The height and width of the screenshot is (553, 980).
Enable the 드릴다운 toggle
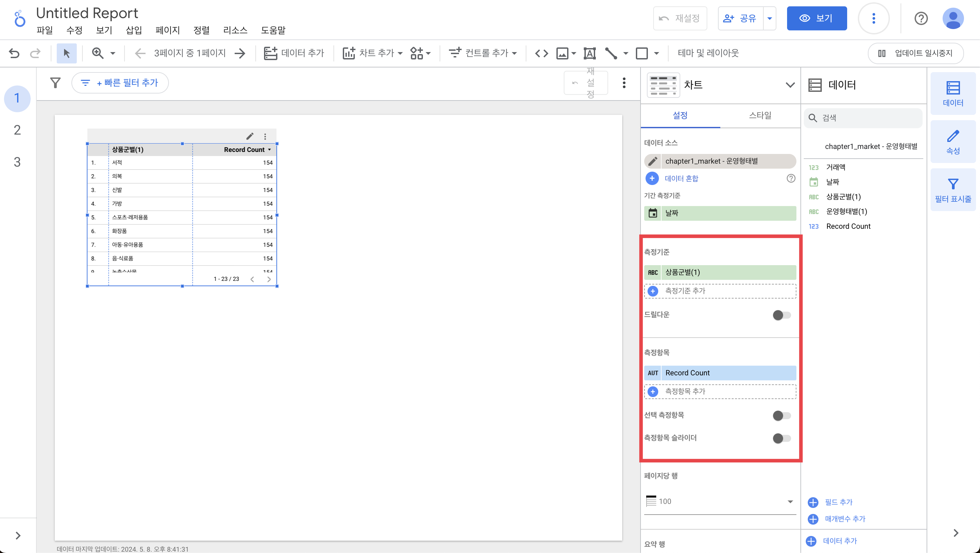(781, 315)
